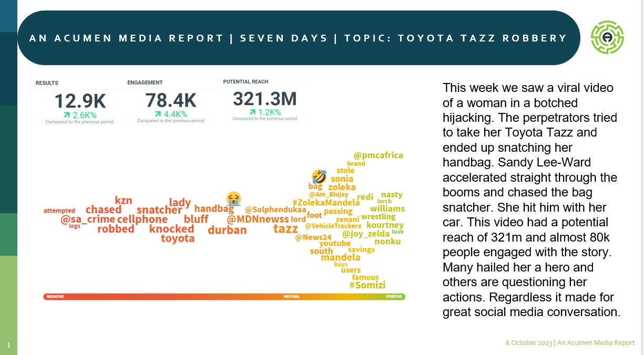Click the crying emoji beside handbag
The height and width of the screenshot is (355, 644).
(x=234, y=199)
